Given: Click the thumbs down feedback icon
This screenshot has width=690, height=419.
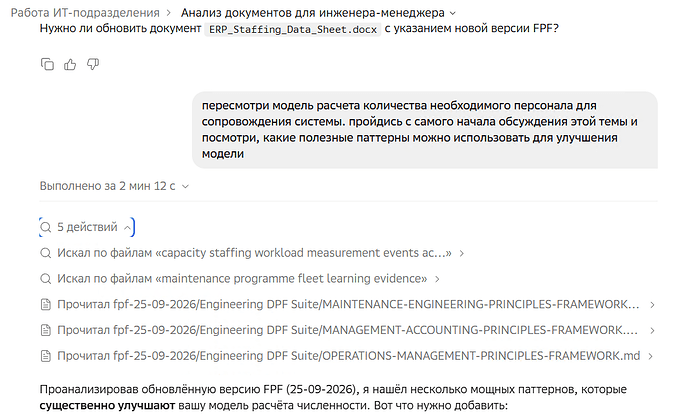Looking at the screenshot, I should click(93, 65).
